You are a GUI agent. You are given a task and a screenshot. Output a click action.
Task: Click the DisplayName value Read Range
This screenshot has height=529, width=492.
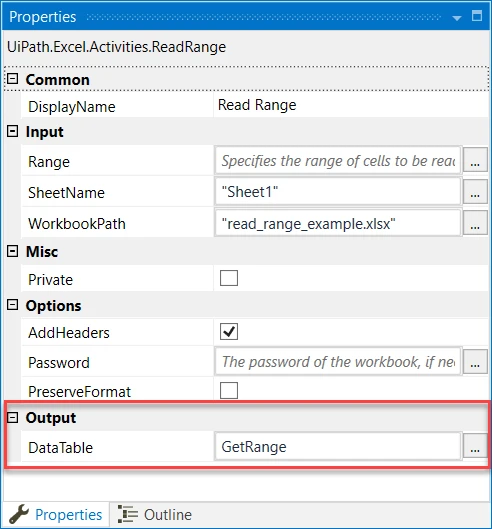[x=257, y=105]
